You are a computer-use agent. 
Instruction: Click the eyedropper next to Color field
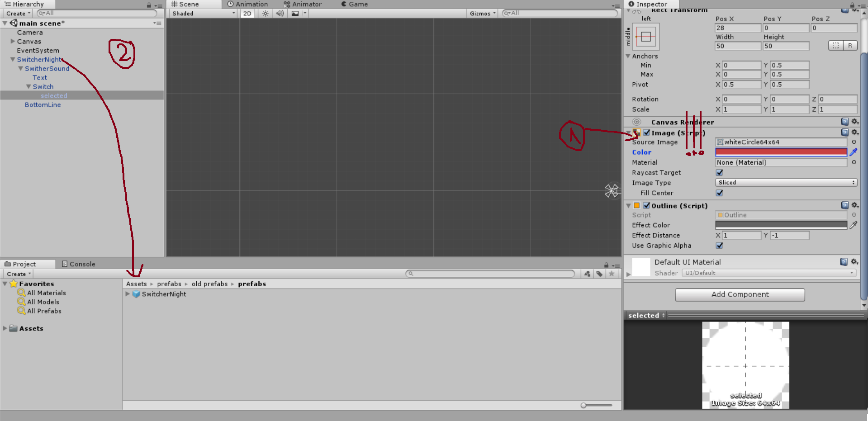tap(853, 152)
